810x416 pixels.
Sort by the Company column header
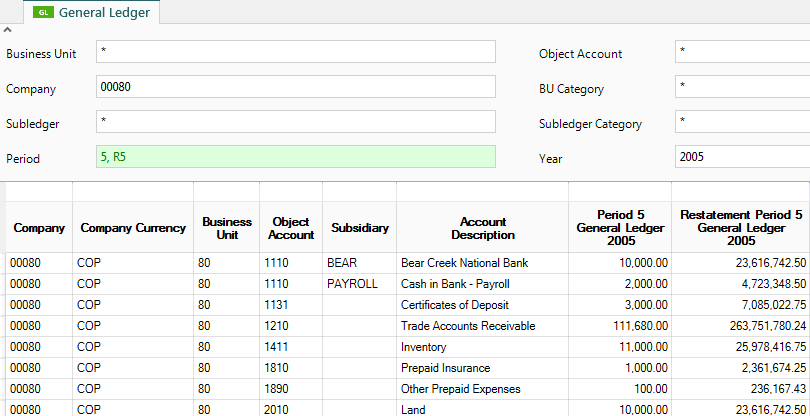tap(39, 228)
